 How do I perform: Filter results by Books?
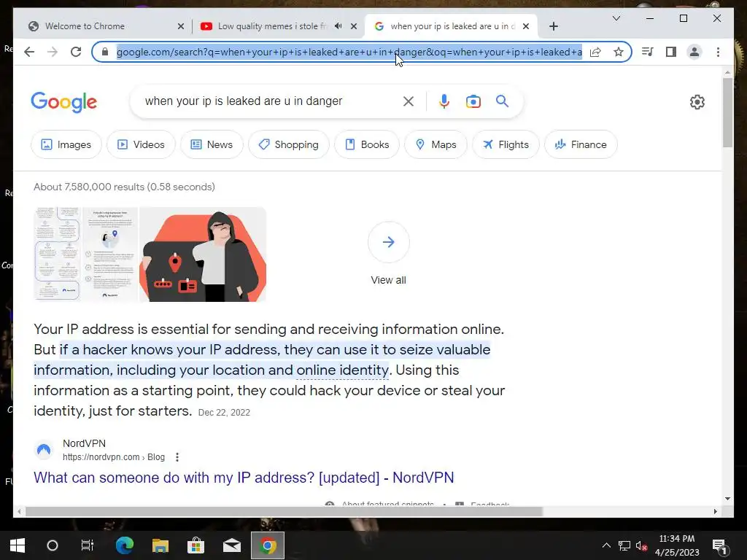click(x=367, y=144)
